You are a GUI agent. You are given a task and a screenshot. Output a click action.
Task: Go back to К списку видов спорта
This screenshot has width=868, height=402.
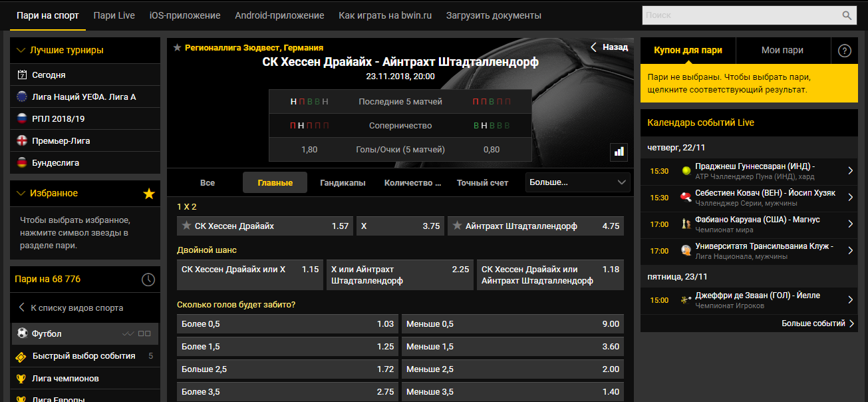coord(71,308)
